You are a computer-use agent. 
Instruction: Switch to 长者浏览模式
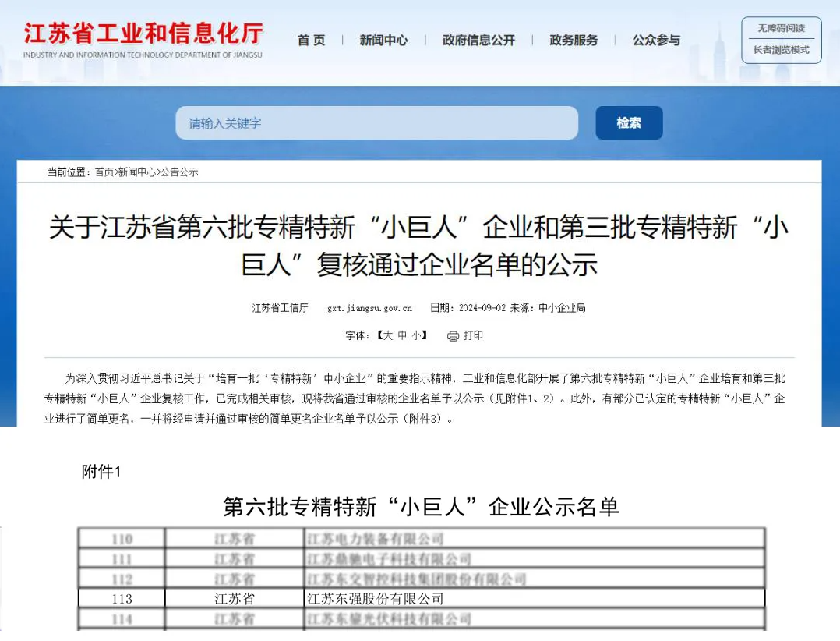pyautogui.click(x=781, y=50)
